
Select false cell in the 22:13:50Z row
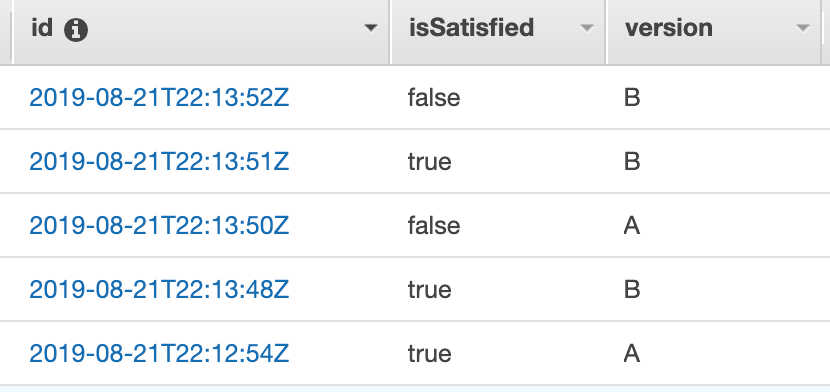pos(434,226)
